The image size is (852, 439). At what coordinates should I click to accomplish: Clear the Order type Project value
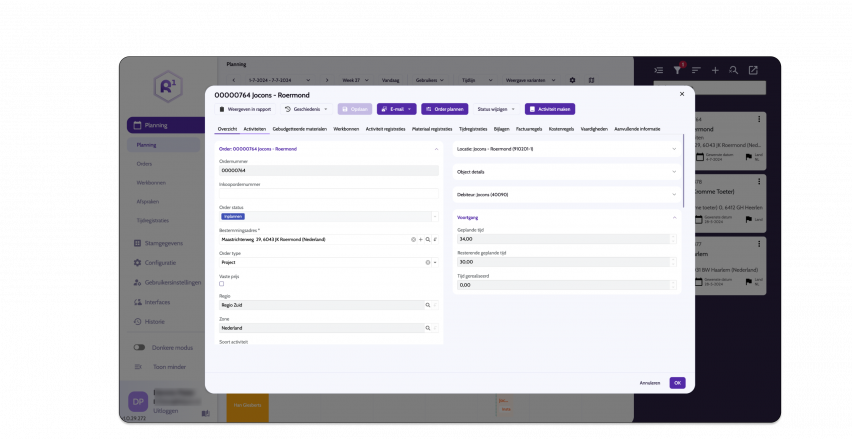click(428, 262)
